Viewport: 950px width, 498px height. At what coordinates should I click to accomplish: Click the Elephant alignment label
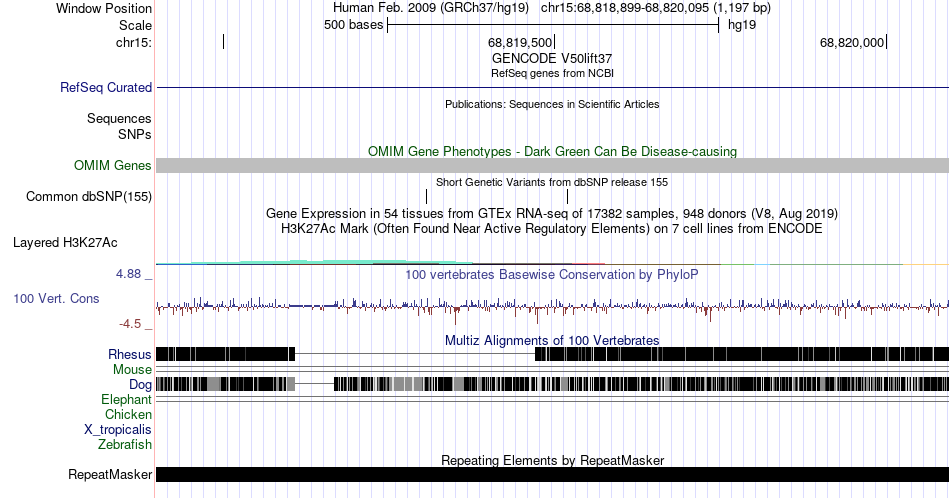click(126, 400)
